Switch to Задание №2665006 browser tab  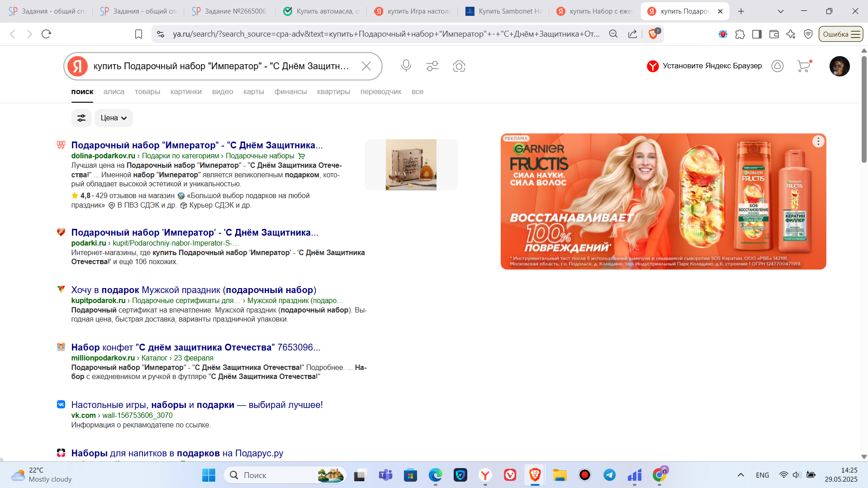(230, 11)
